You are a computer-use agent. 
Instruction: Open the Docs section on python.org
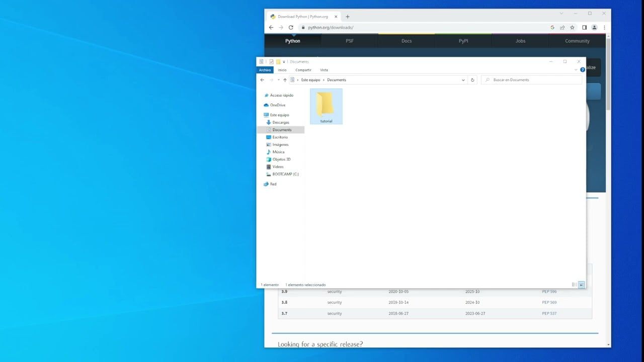407,41
